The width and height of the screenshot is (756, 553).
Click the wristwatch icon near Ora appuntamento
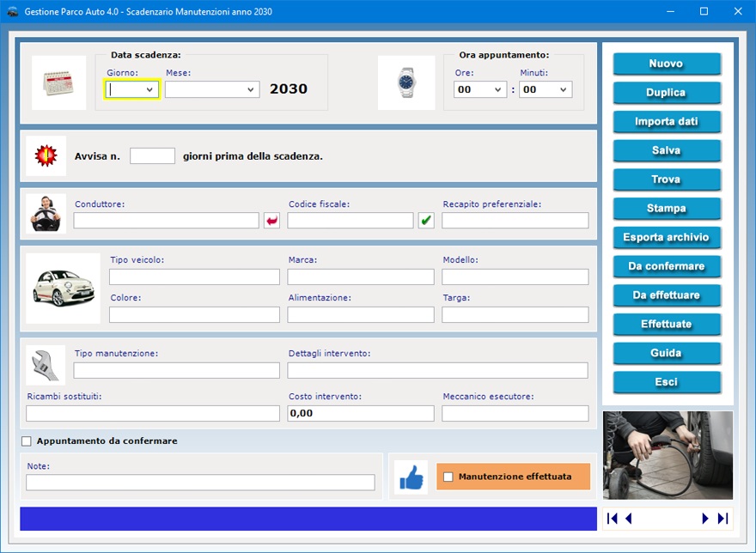tap(406, 83)
